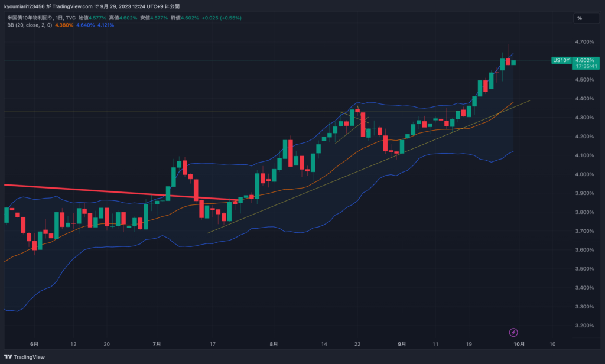Click the 7月 date axis label
The height and width of the screenshot is (364, 605).
click(157, 344)
